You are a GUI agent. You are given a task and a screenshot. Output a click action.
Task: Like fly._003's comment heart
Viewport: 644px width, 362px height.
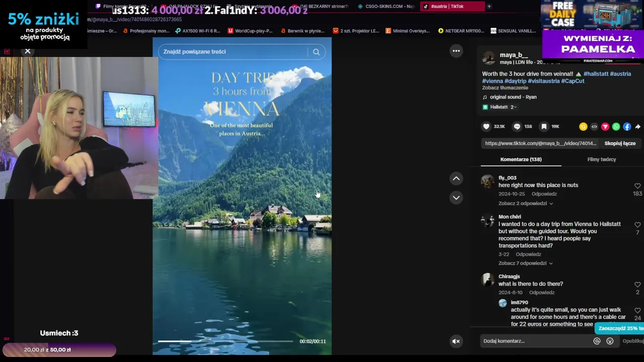point(637,186)
